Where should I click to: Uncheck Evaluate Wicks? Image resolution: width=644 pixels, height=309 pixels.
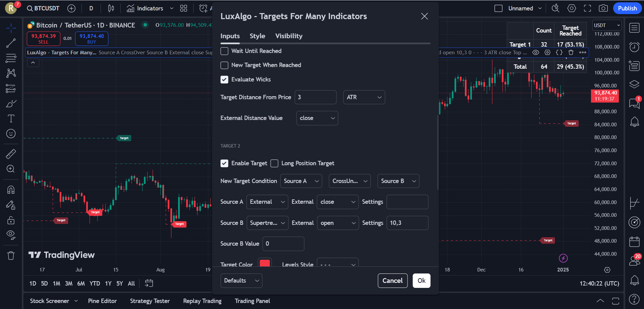224,79
